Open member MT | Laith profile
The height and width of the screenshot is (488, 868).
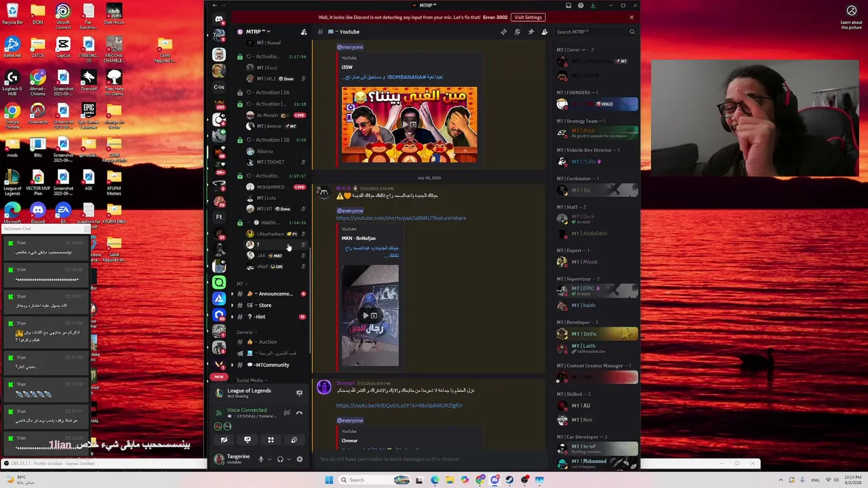[597, 348]
